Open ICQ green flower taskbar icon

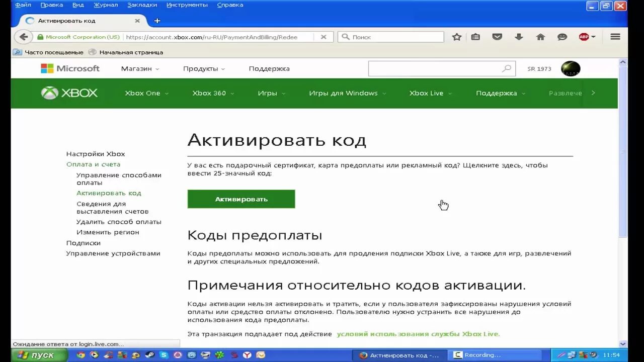[219, 355]
